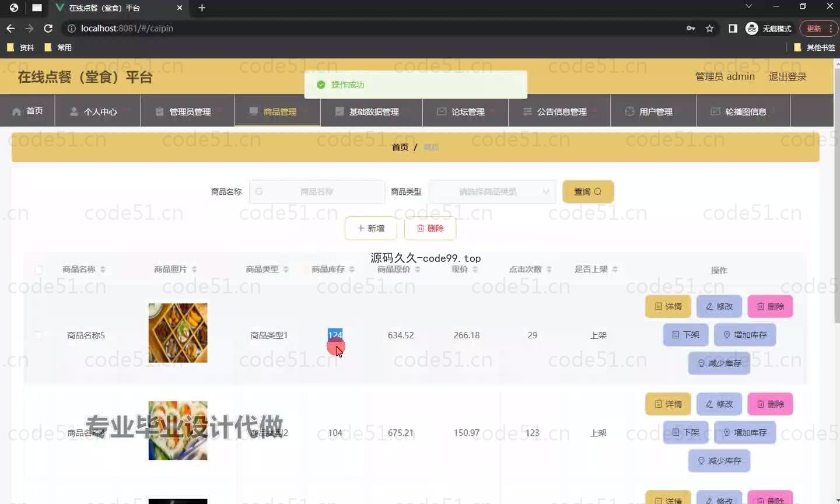The image size is (840, 504).
Task: Open the sushi photo in second row
Action: click(x=178, y=430)
